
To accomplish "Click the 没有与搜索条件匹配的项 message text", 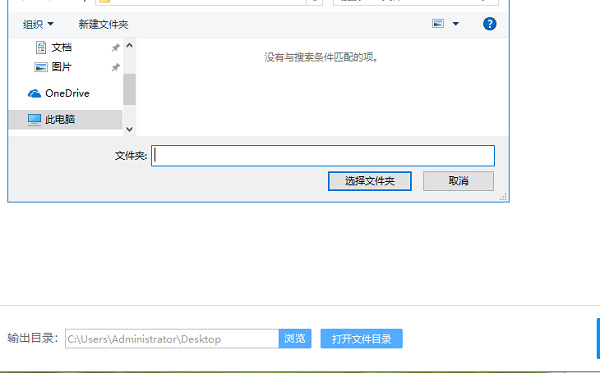I will 321,57.
